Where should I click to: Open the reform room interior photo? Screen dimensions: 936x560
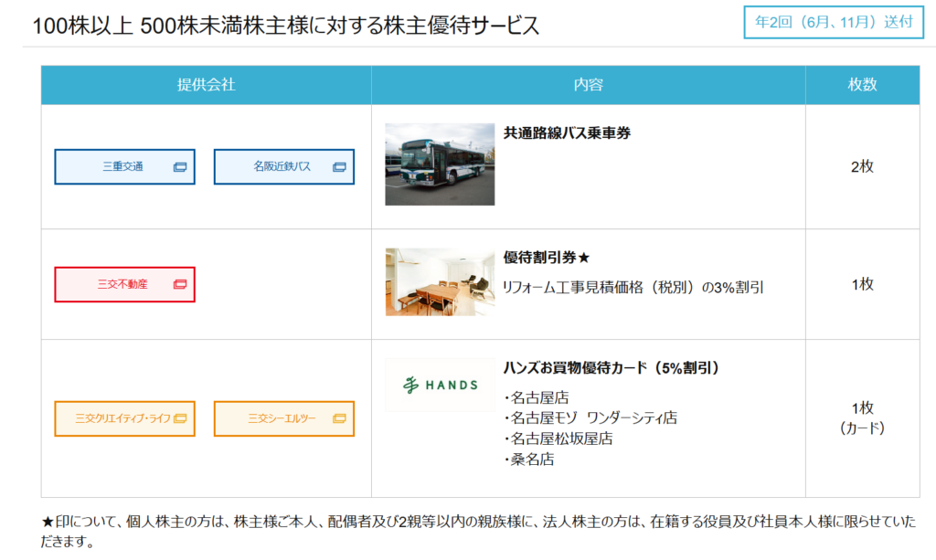[x=440, y=282]
